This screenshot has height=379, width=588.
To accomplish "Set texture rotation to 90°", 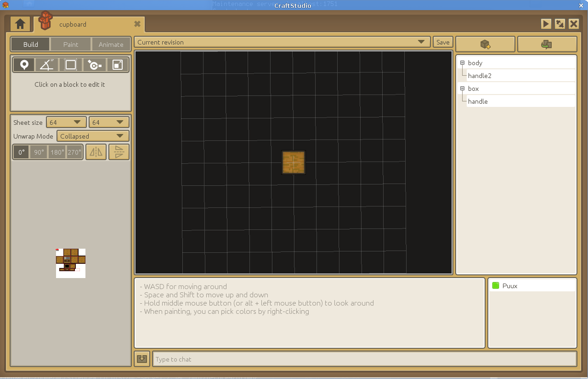I will tap(39, 152).
